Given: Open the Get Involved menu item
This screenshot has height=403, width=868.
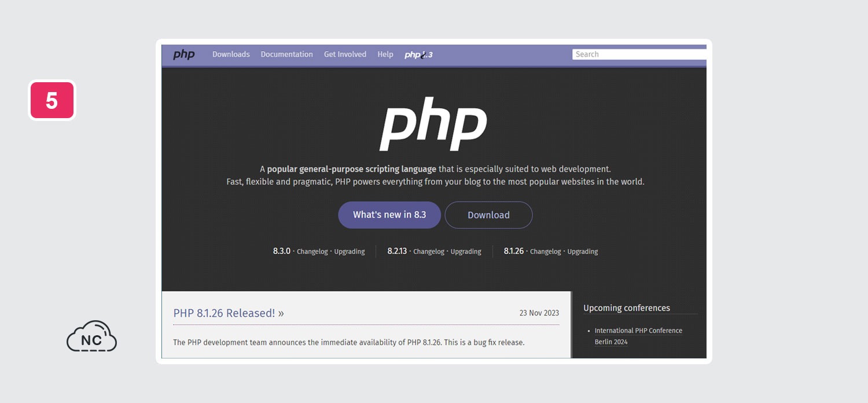Looking at the screenshot, I should [x=345, y=54].
